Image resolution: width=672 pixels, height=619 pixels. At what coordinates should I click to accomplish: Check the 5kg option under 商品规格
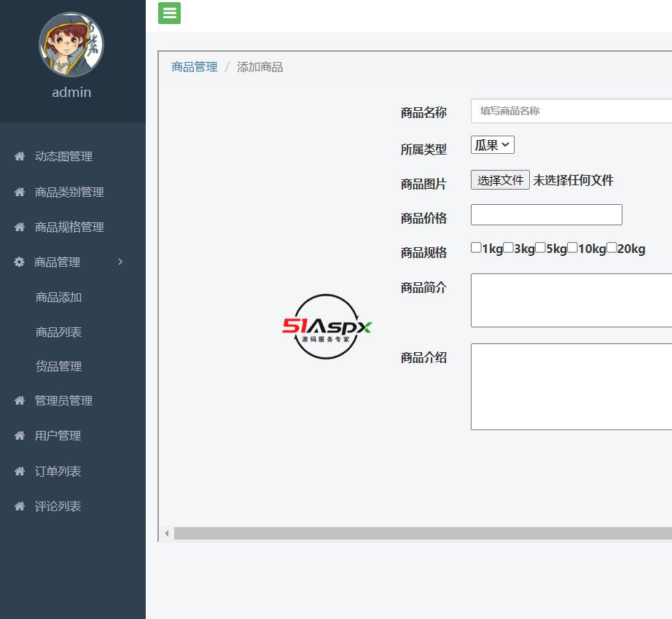pos(540,247)
